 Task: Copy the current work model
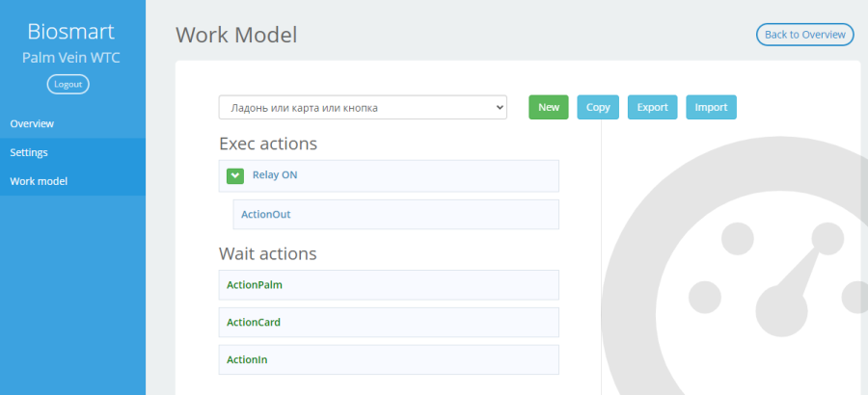click(598, 107)
